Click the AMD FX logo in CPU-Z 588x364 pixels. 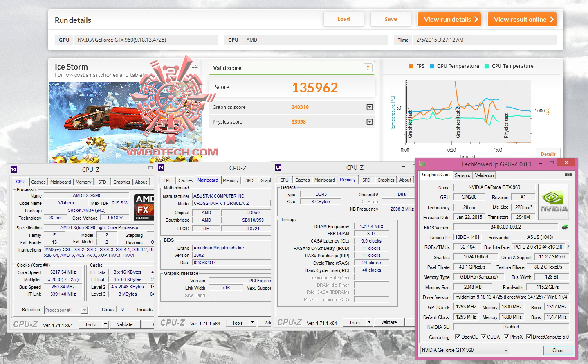(144, 207)
